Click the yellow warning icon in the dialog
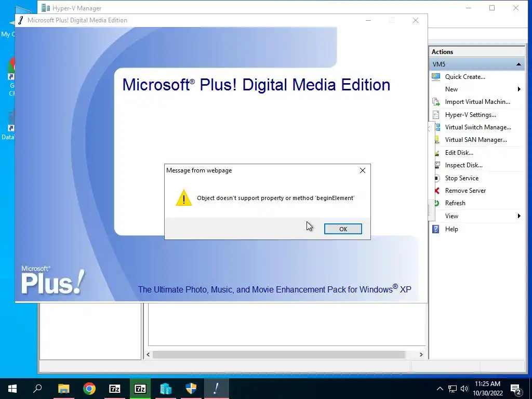 pyautogui.click(x=183, y=197)
